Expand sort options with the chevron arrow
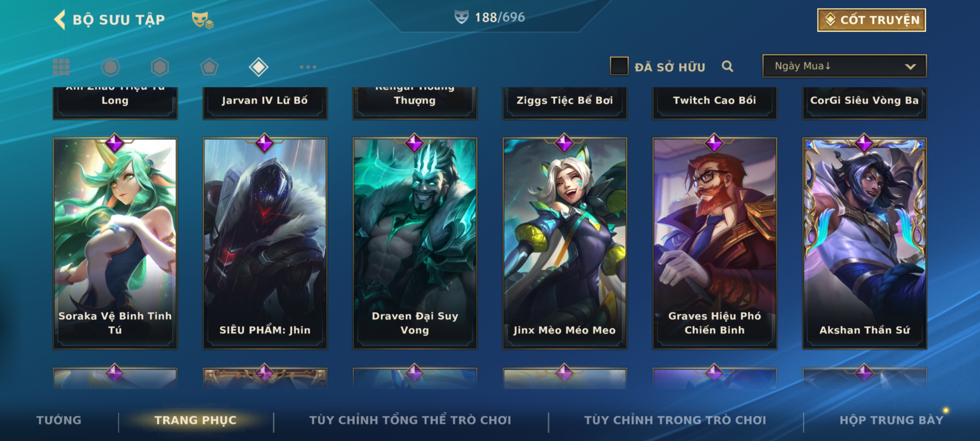 (910, 67)
